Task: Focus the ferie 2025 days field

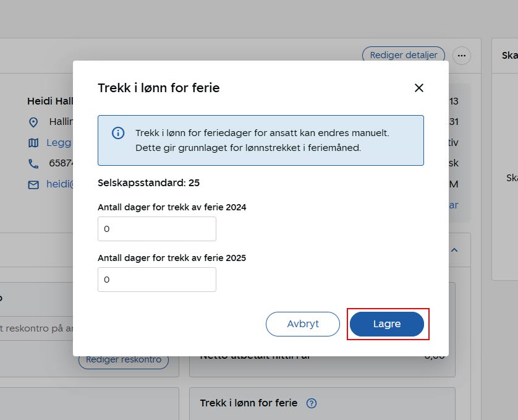Action: (x=157, y=280)
